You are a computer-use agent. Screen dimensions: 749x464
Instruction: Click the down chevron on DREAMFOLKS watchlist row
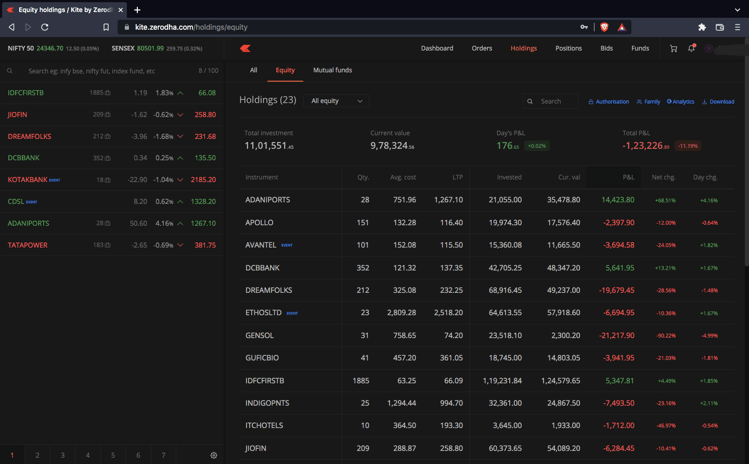tap(180, 136)
